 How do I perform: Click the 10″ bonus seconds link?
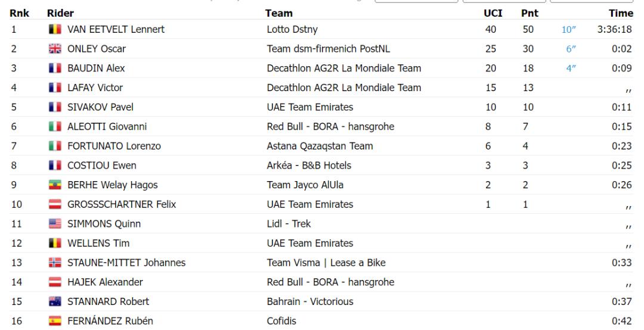tap(568, 30)
